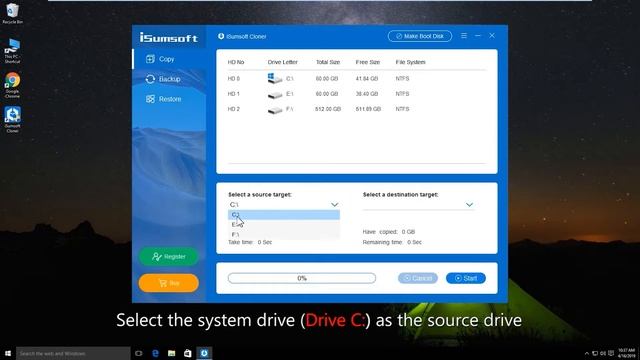Choose F:\ in the source dropdown list

click(x=284, y=234)
